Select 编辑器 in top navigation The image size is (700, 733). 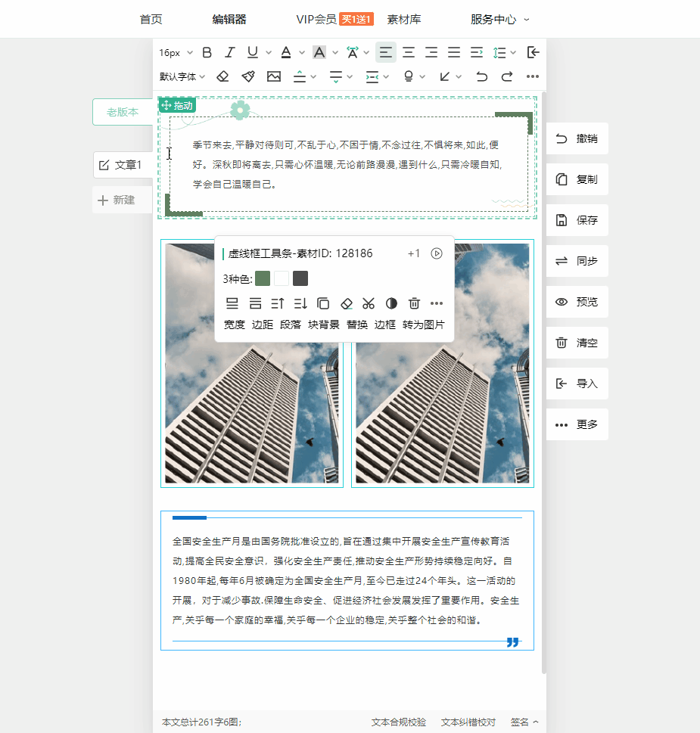click(x=229, y=19)
